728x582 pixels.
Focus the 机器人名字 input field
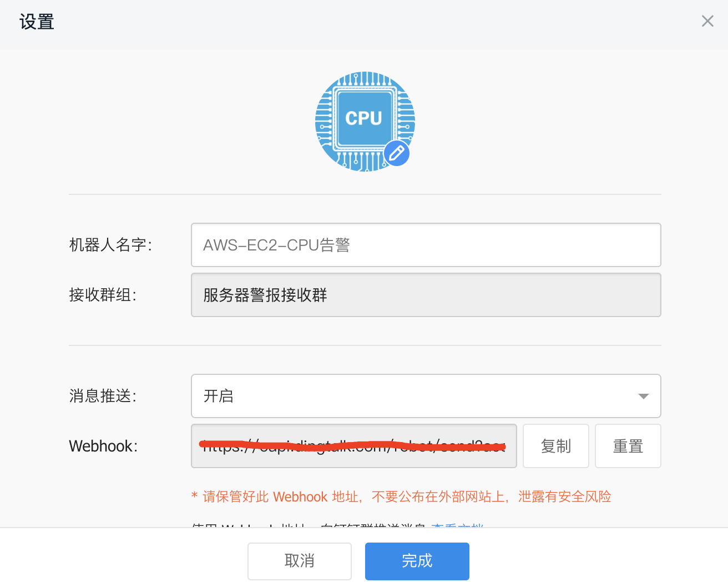(x=426, y=245)
